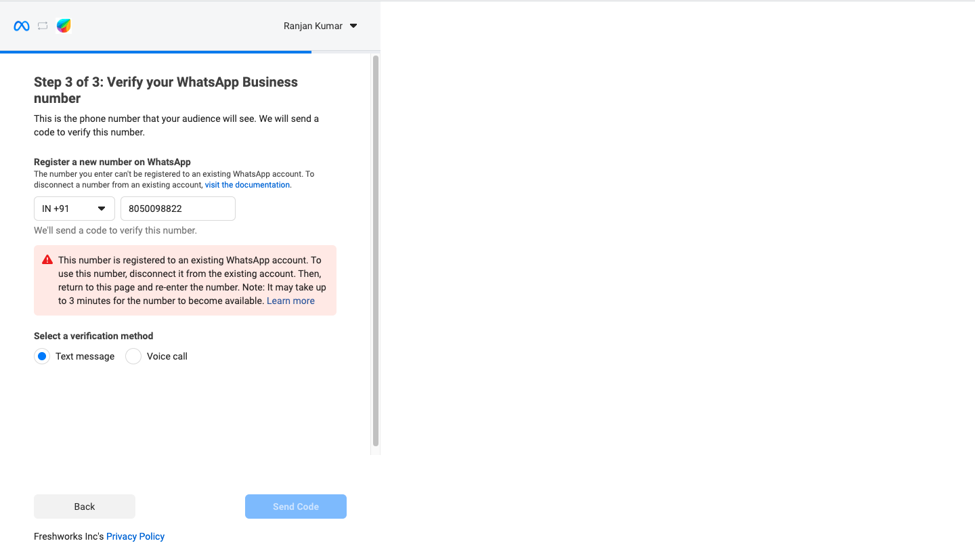Click 'This is the phone number' description text

pyautogui.click(x=176, y=125)
